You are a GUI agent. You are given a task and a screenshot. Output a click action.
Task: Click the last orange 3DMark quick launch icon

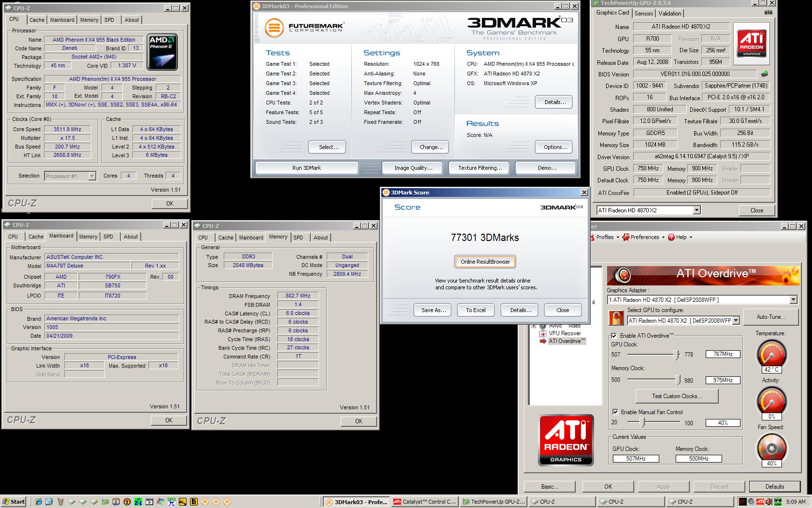coord(227,502)
